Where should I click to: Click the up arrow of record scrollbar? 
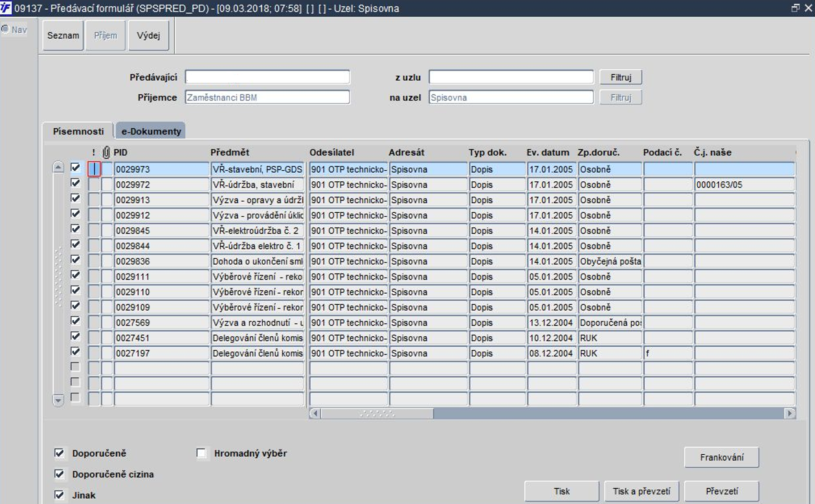click(x=58, y=168)
